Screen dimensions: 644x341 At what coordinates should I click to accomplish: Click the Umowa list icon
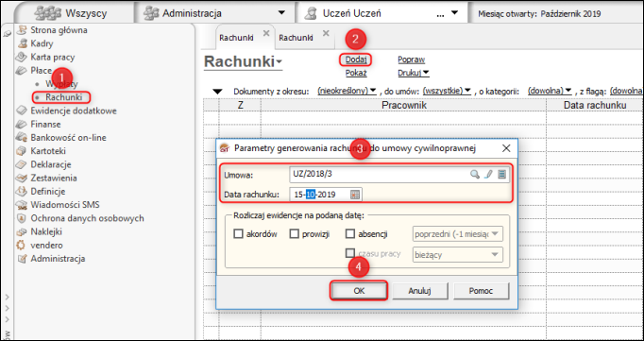(x=501, y=174)
